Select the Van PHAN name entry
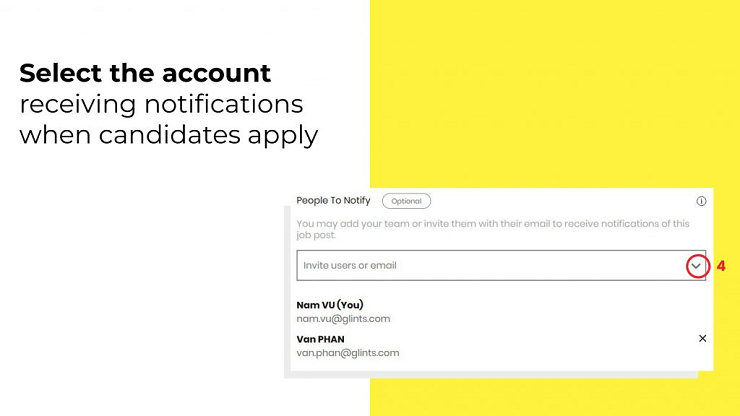The height and width of the screenshot is (416, 740). (320, 339)
